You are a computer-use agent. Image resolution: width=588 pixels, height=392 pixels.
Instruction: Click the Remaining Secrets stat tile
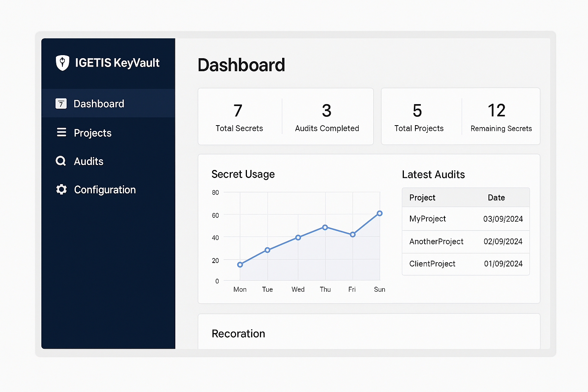click(x=501, y=117)
